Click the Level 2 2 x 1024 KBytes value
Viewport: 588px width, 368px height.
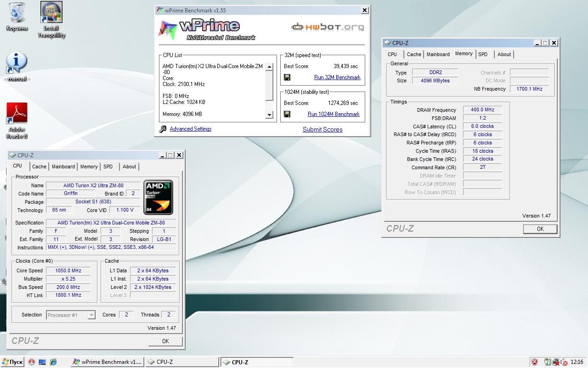click(x=153, y=287)
